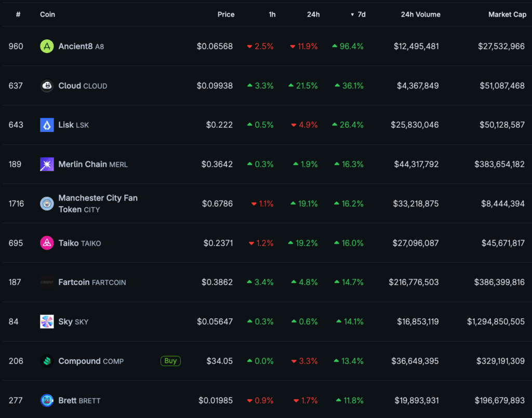The image size is (532, 418).
Task: Click the Fartcoin logo icon
Action: [47, 282]
